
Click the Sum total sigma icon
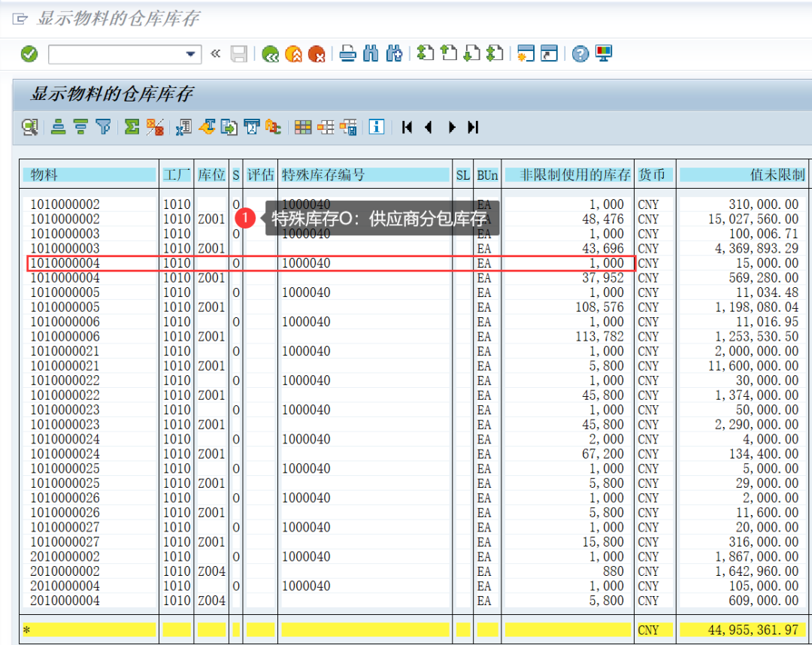pos(132,127)
